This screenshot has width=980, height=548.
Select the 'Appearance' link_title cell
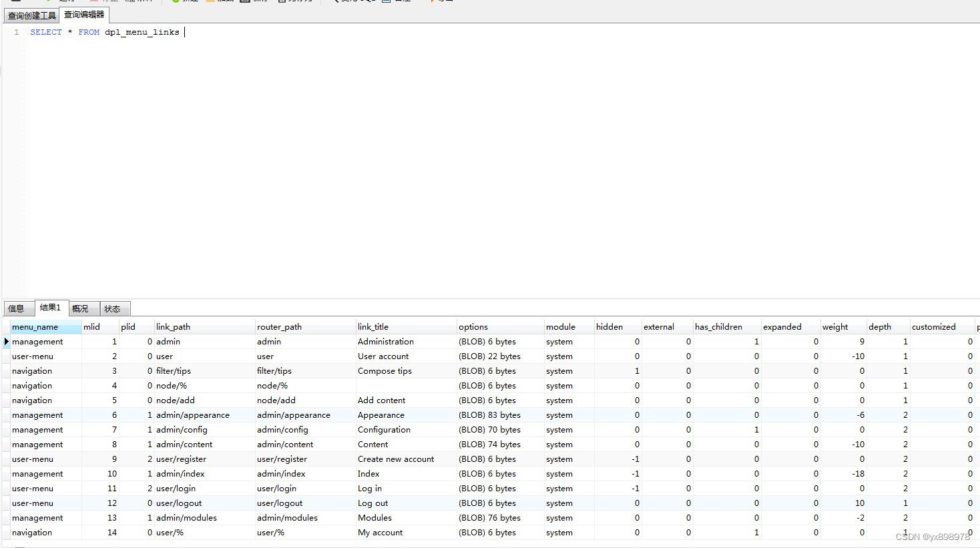pyautogui.click(x=407, y=415)
